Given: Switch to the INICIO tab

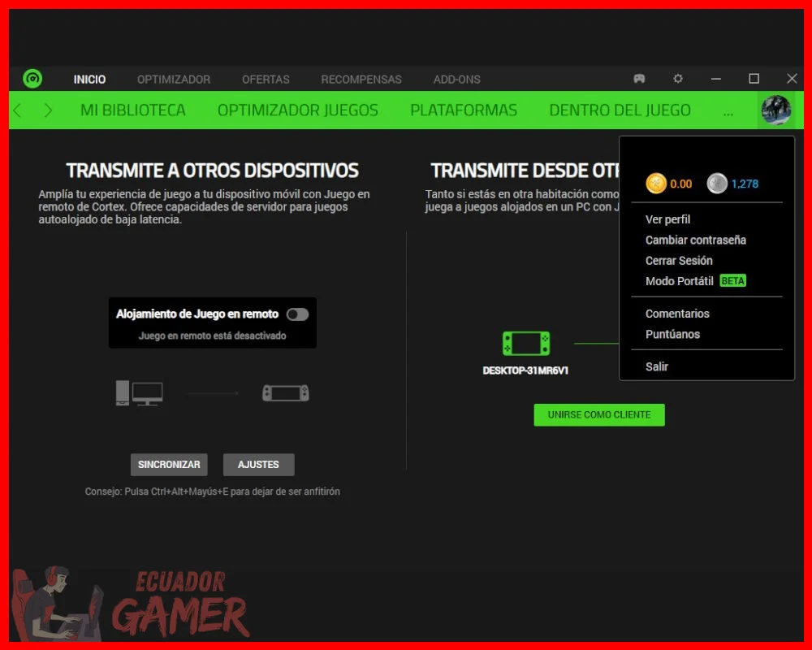Looking at the screenshot, I should pos(89,80).
